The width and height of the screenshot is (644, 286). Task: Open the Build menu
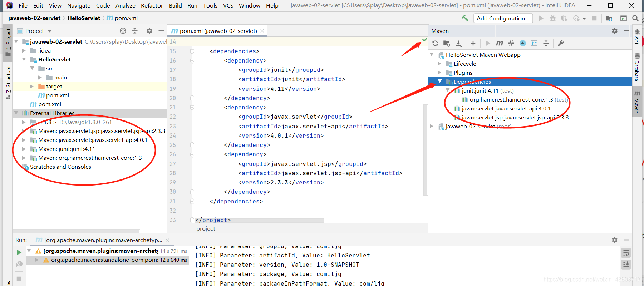175,5
